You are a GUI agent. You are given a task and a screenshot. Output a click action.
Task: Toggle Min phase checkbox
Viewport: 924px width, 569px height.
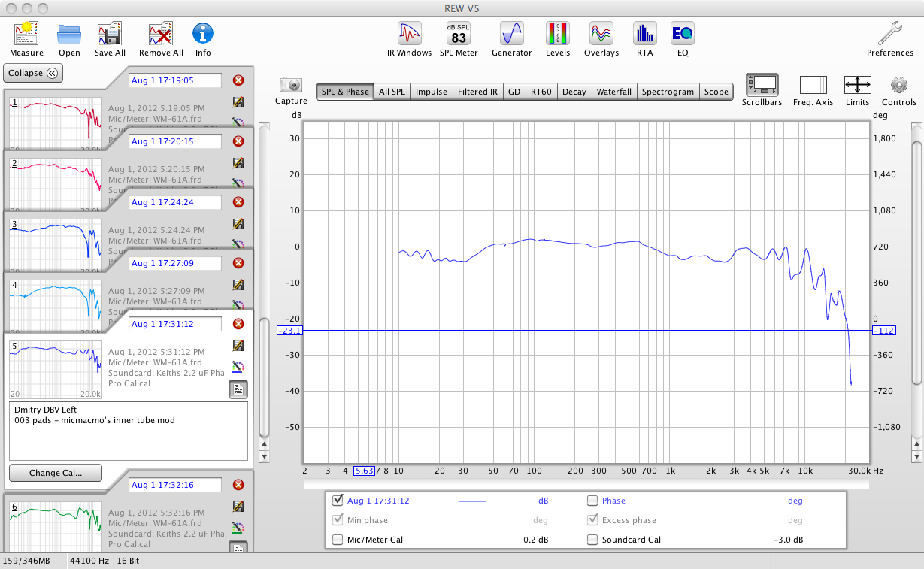point(338,519)
